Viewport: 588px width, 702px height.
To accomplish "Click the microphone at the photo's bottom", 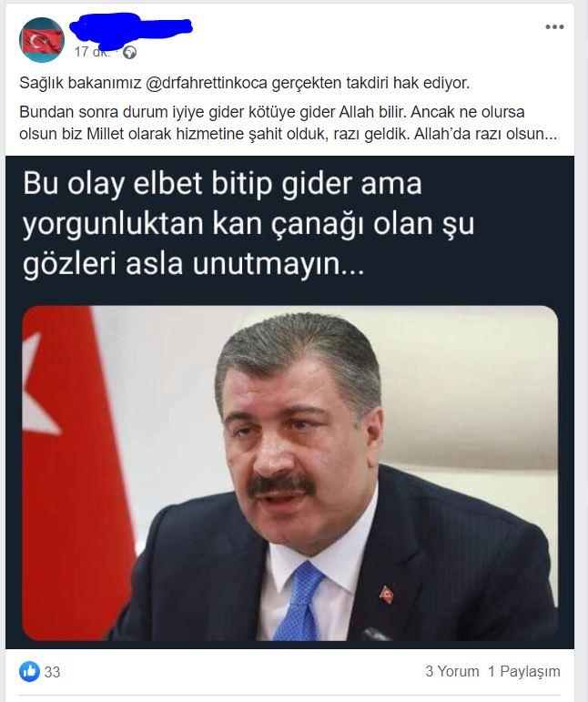I will click(x=374, y=635).
